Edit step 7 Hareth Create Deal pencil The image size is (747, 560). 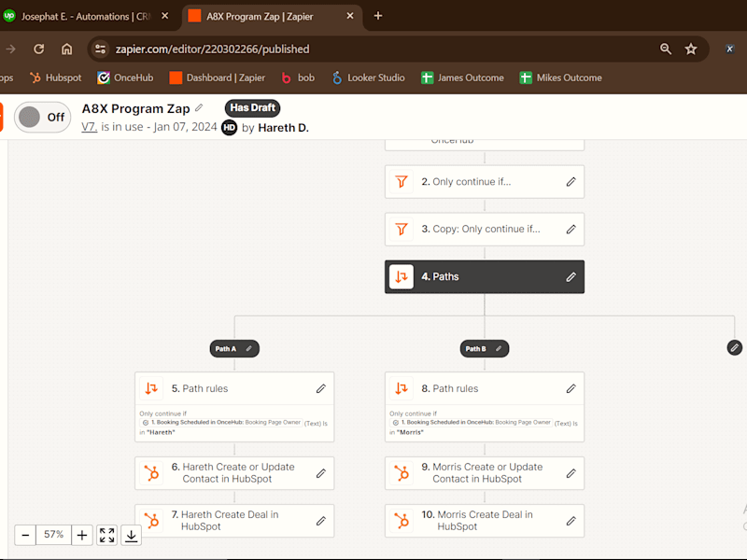tap(320, 521)
